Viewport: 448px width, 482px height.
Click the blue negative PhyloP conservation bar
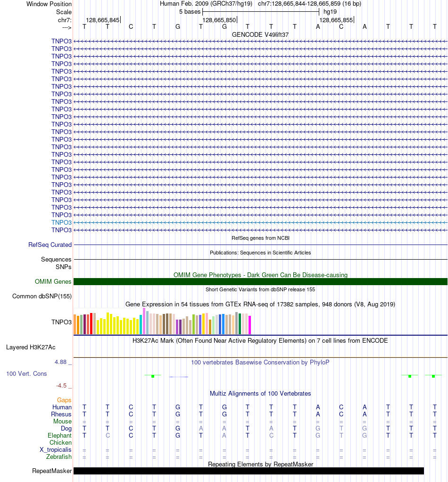[x=179, y=377]
